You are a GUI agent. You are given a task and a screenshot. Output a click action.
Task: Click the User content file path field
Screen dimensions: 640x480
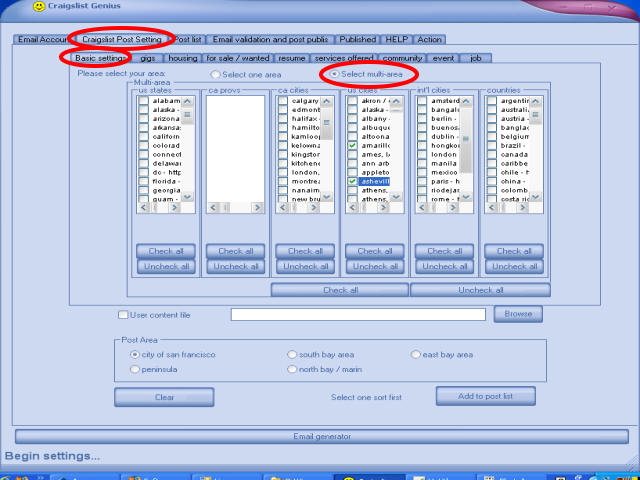[x=358, y=314]
